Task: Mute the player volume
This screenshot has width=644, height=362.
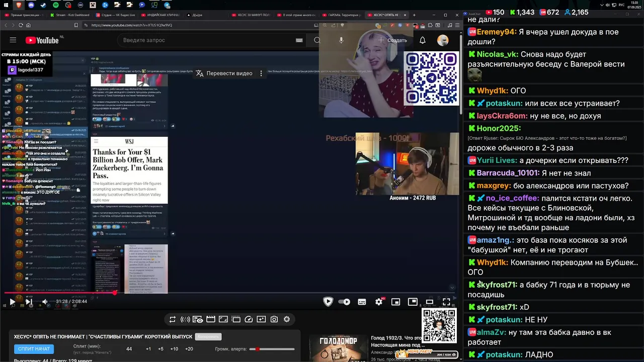Action: [45, 302]
